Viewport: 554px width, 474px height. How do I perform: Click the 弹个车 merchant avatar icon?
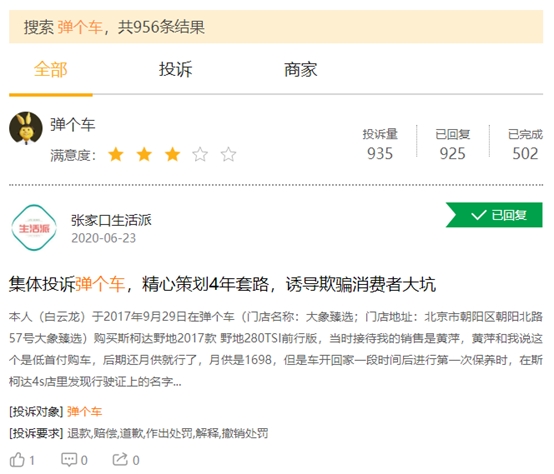click(x=26, y=129)
